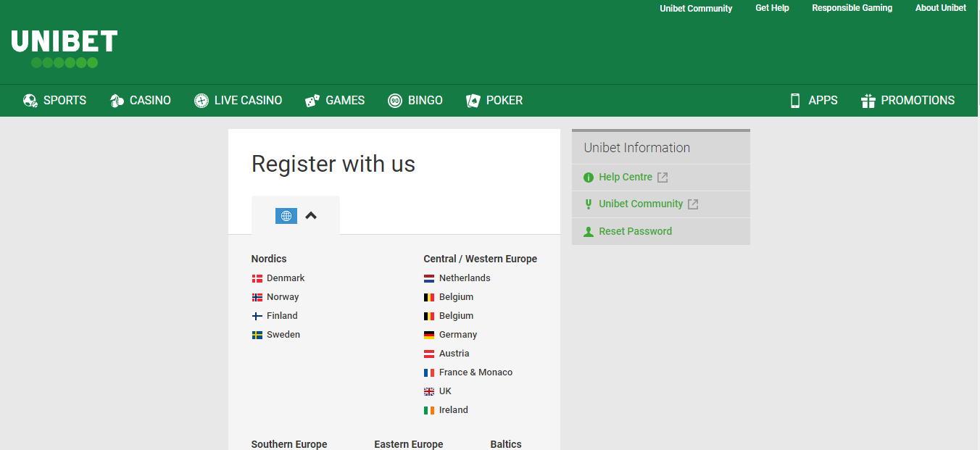Go to the Apps section
This screenshot has width=980, height=450.
click(814, 101)
